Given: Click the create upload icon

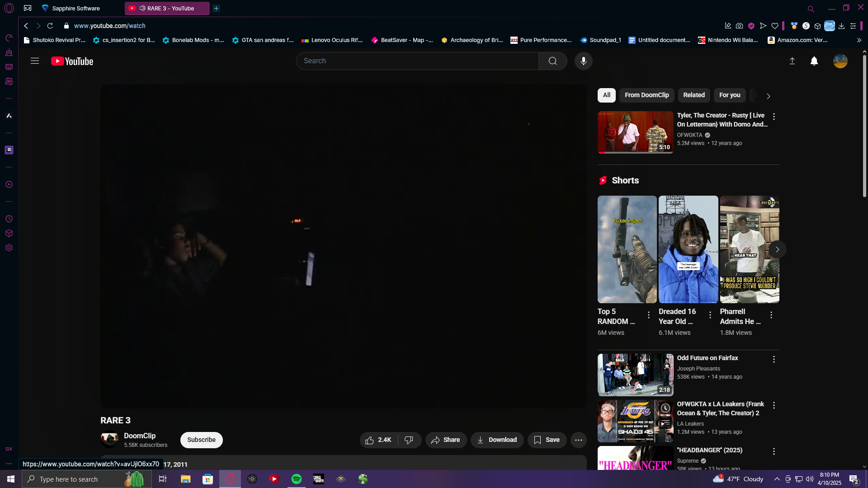Looking at the screenshot, I should [x=792, y=61].
